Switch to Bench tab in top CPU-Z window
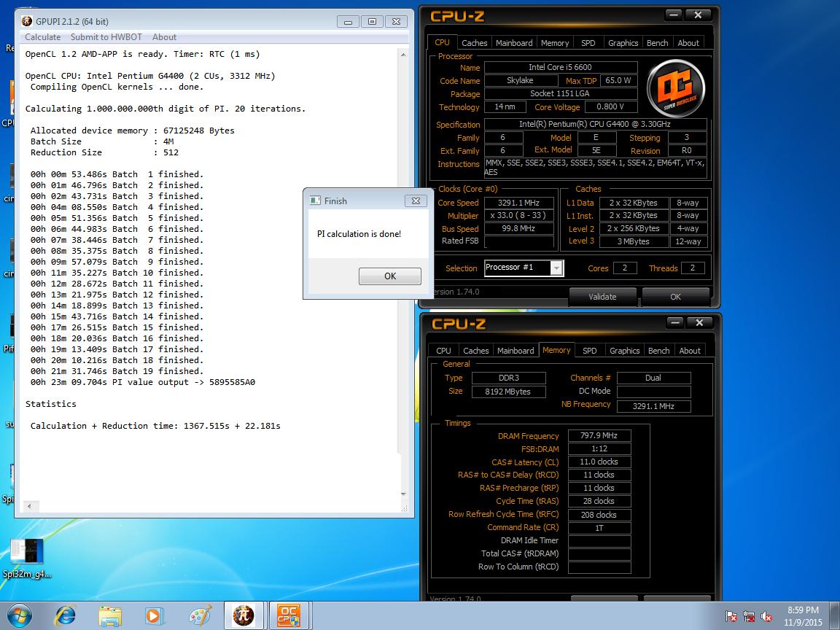The width and height of the screenshot is (840, 630). [657, 43]
